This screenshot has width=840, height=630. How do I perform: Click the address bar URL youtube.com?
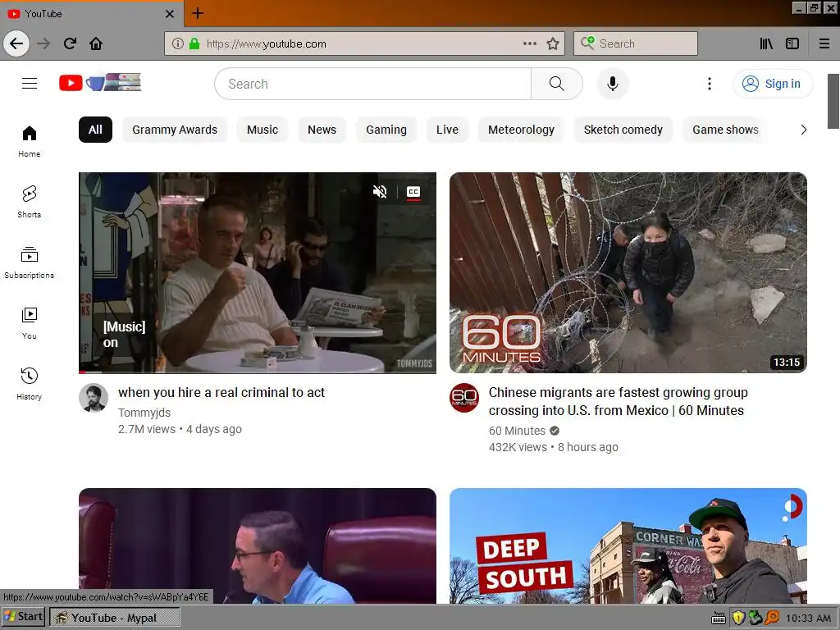267,43
